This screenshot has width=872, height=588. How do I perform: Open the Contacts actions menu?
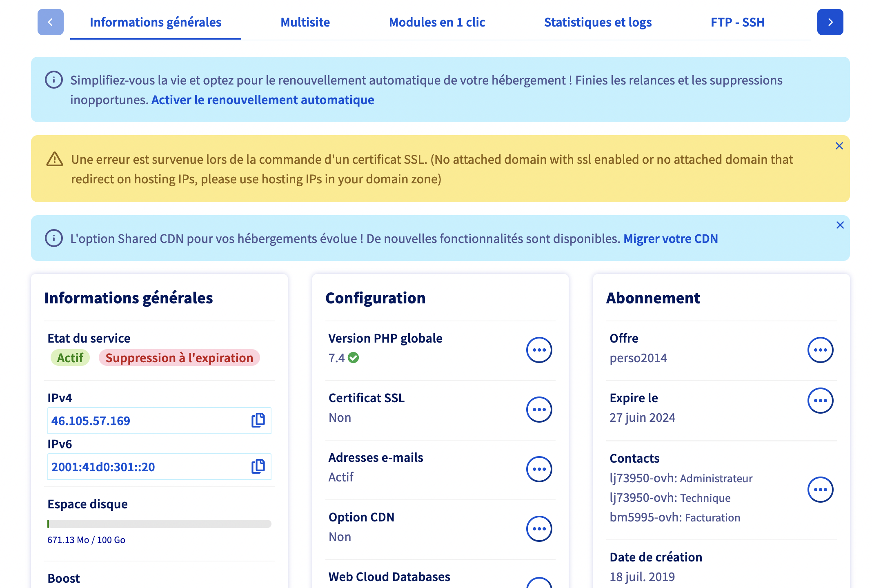pyautogui.click(x=820, y=490)
